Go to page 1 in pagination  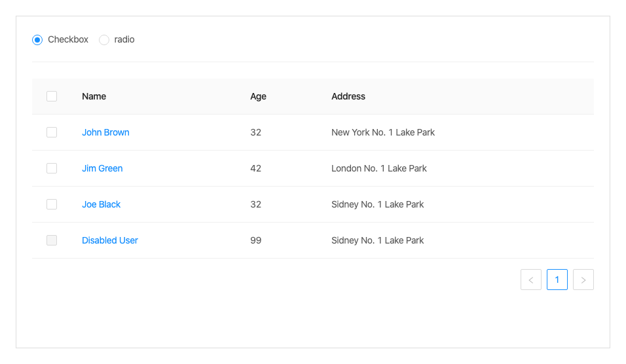click(557, 280)
